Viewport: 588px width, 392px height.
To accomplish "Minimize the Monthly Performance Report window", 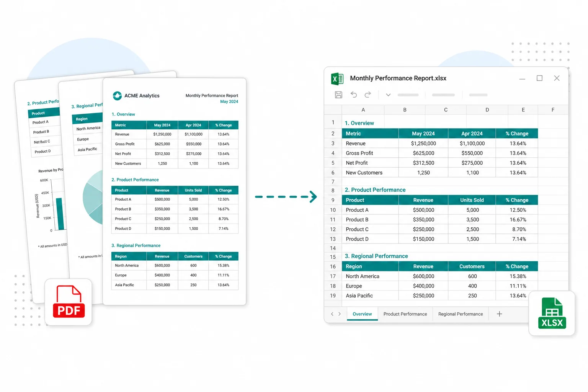I will (522, 78).
